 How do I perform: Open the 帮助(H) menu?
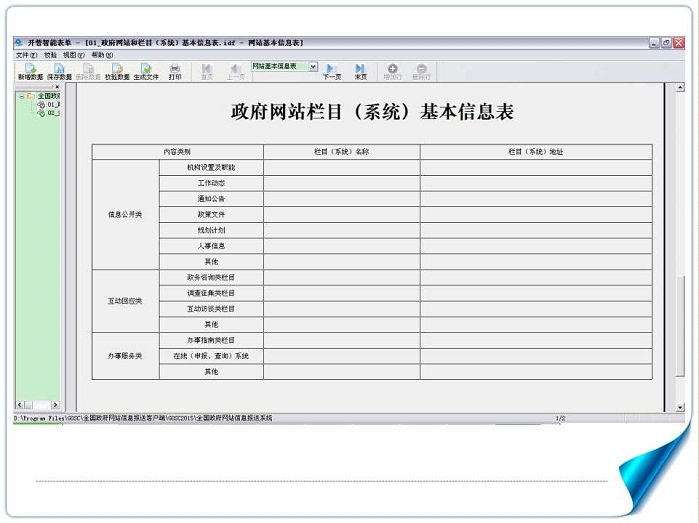(102, 55)
